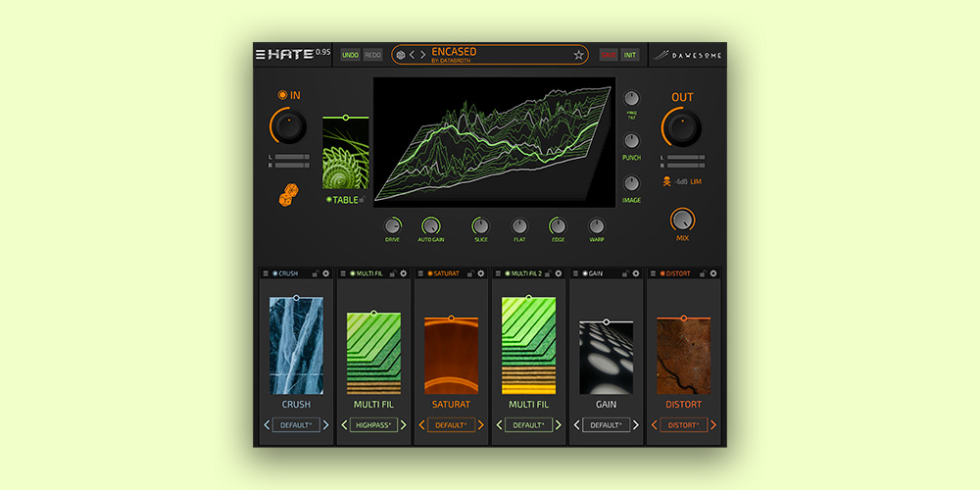Click the lock icon on SATURAT module
This screenshot has height=490, width=980.
coord(468,273)
